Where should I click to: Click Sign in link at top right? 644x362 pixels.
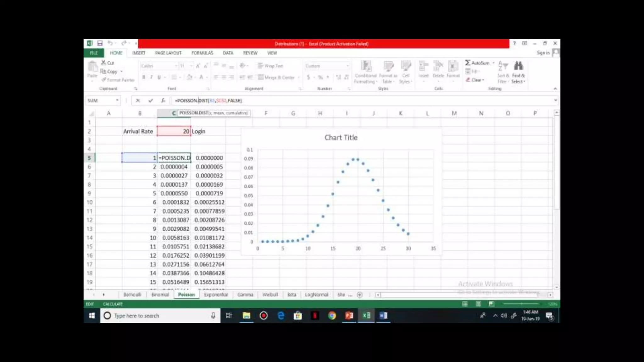(543, 53)
